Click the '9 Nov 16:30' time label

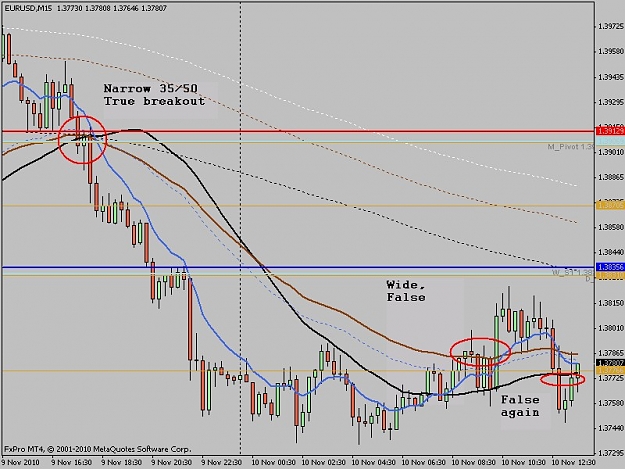(71, 462)
